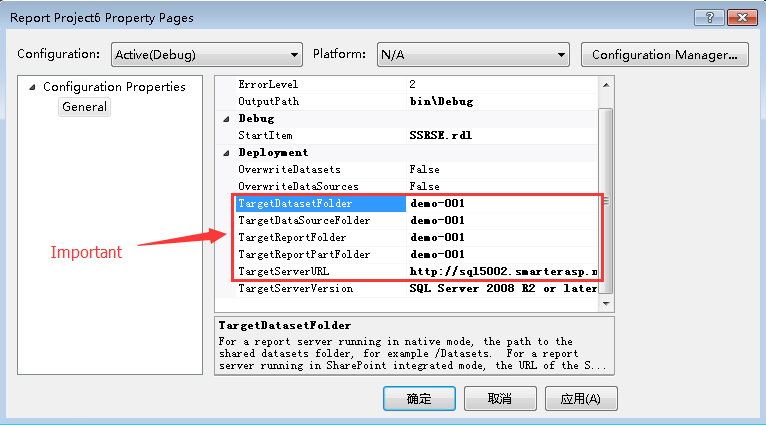
Task: Collapse the Debug property category
Action: 225,119
